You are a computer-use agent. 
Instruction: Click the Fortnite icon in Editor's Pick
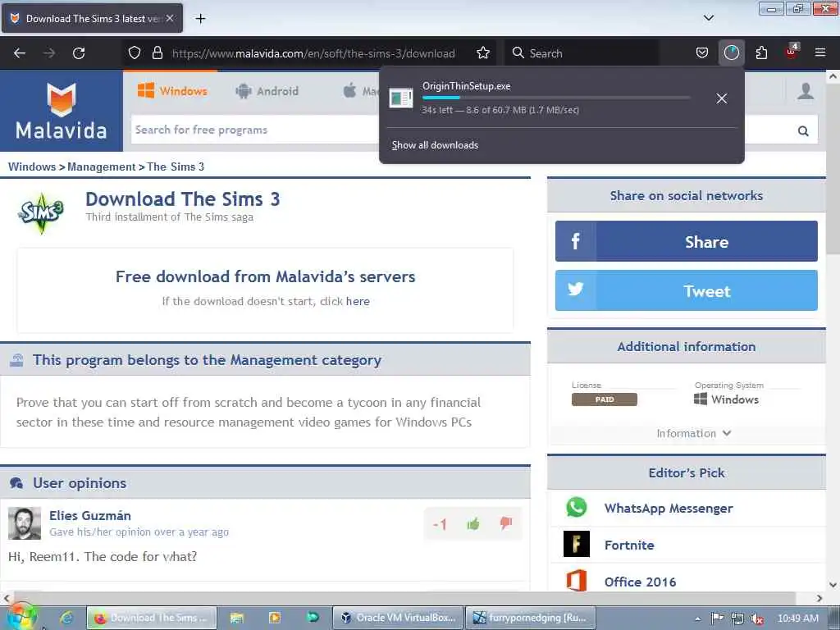point(577,545)
